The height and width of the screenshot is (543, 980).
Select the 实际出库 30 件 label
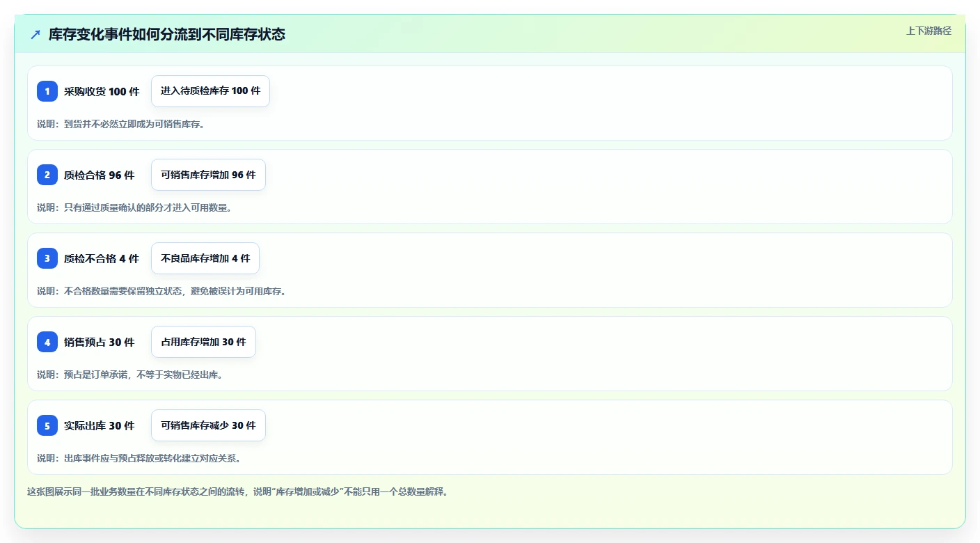coord(99,425)
